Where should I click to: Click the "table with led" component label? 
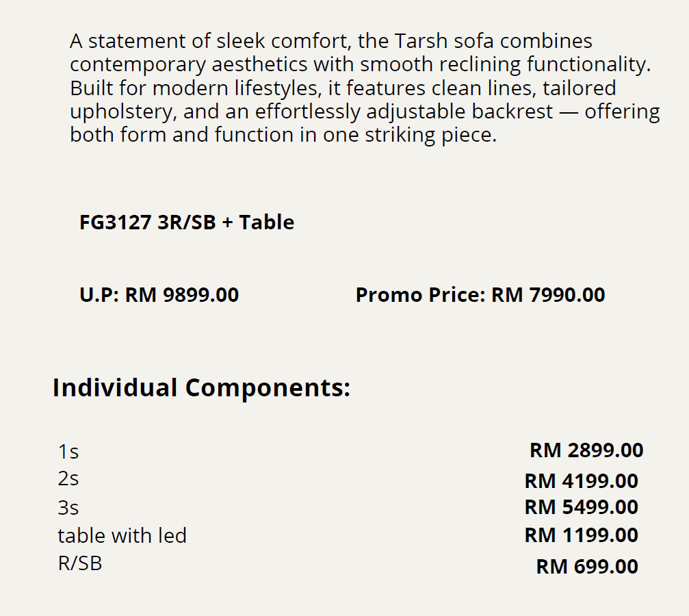122,535
